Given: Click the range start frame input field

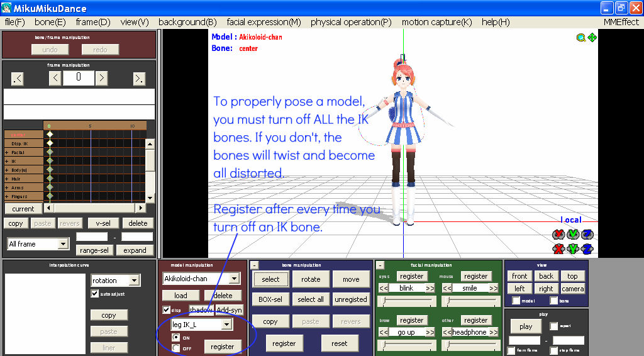Looking at the screenshot, I should [92, 236].
